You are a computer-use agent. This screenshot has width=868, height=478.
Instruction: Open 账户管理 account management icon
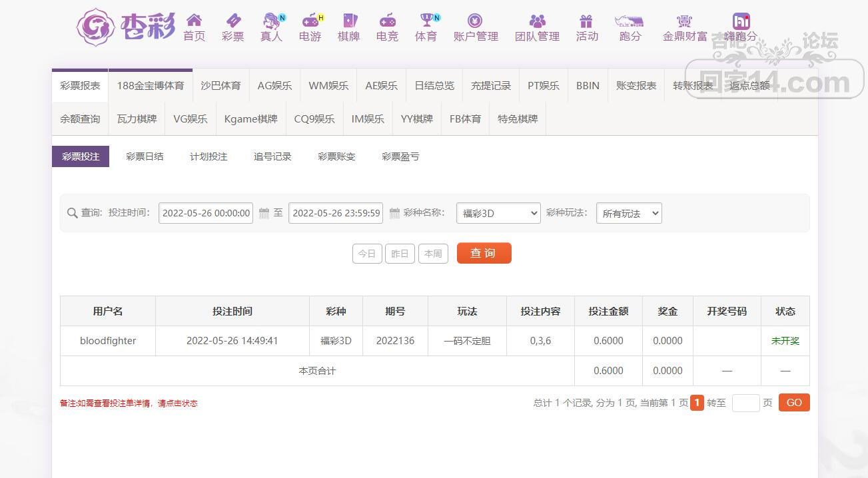coord(475,21)
